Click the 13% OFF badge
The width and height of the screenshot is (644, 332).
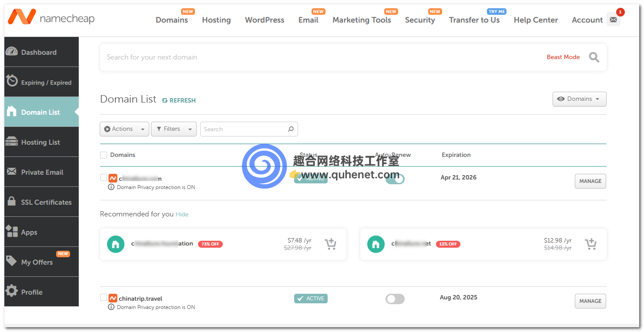click(448, 244)
